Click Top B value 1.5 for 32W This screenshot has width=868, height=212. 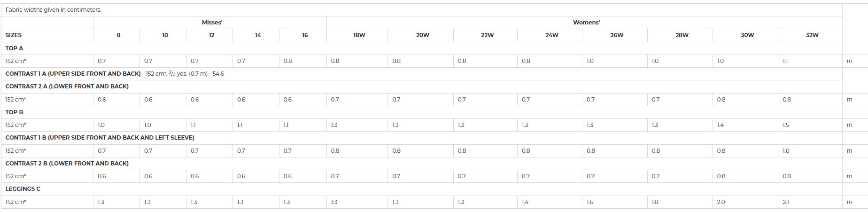coord(786,125)
